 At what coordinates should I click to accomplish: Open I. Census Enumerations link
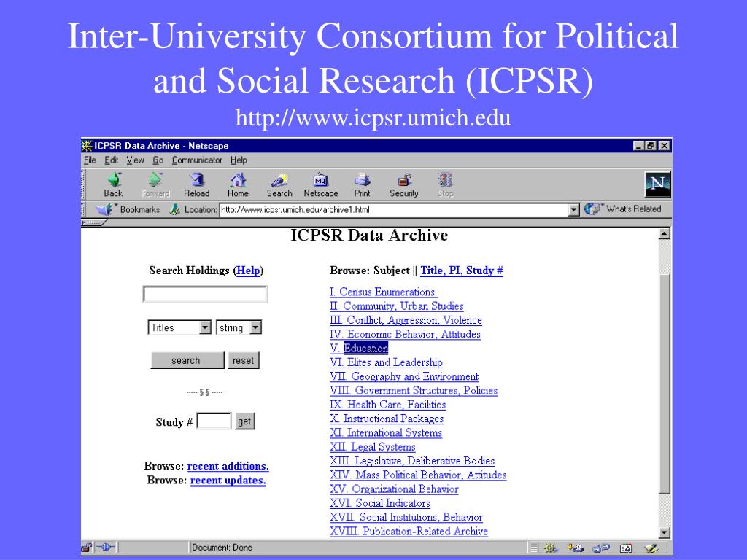(x=384, y=292)
